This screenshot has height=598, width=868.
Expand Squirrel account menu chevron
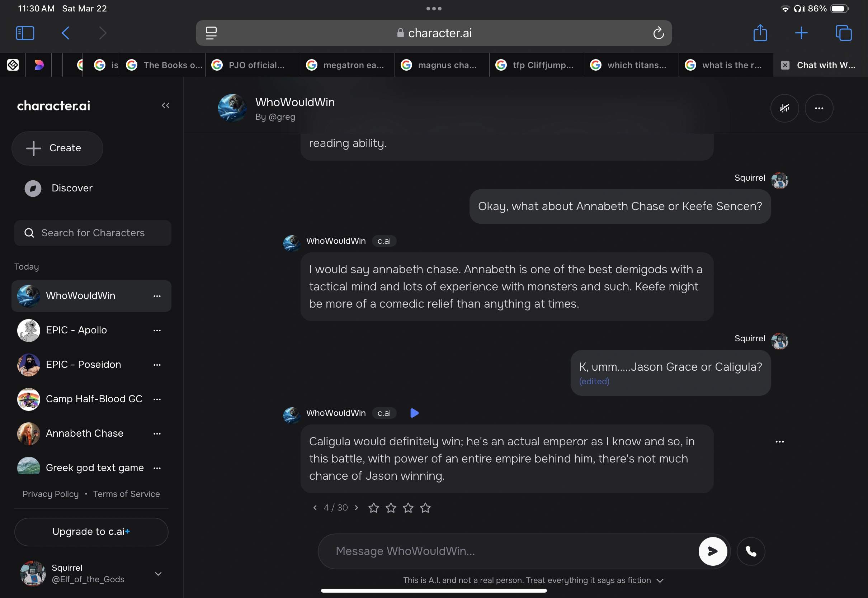tap(158, 574)
